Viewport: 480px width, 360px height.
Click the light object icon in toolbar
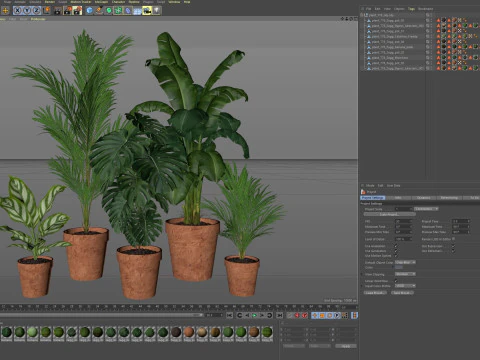(156, 11)
